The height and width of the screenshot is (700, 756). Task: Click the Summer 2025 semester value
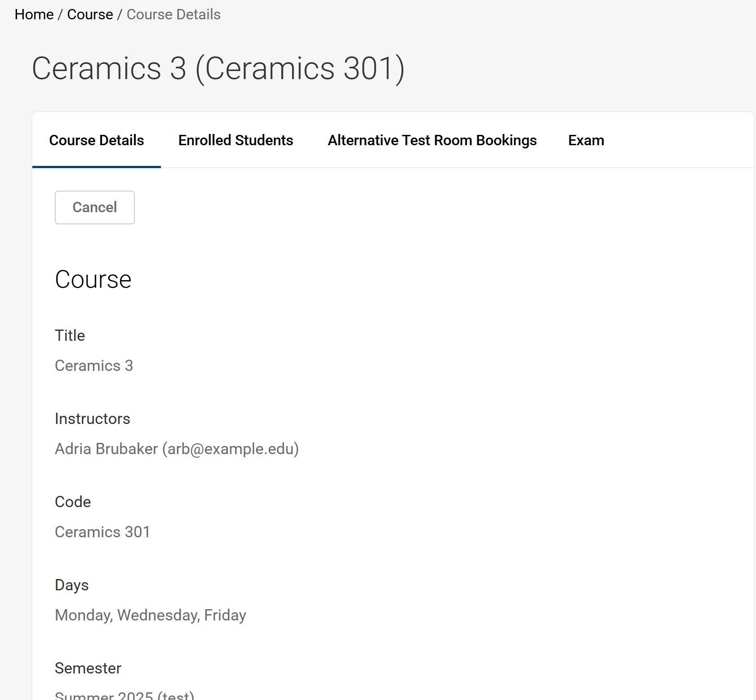point(124,696)
